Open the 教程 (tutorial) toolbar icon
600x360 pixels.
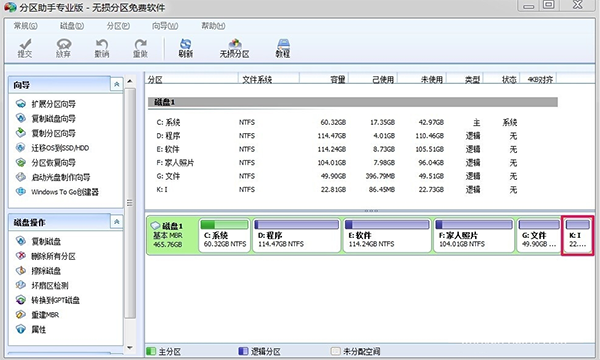point(283,48)
